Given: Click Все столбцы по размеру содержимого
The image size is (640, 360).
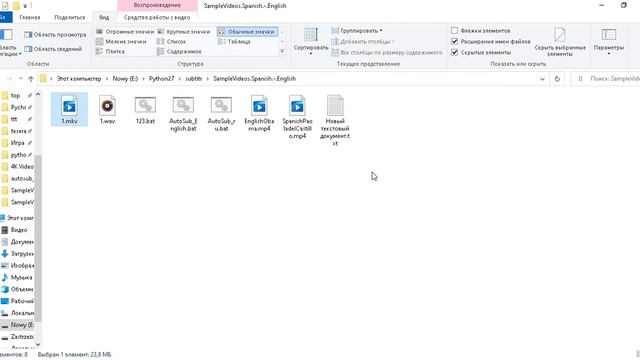Looking at the screenshot, I should [x=387, y=53].
